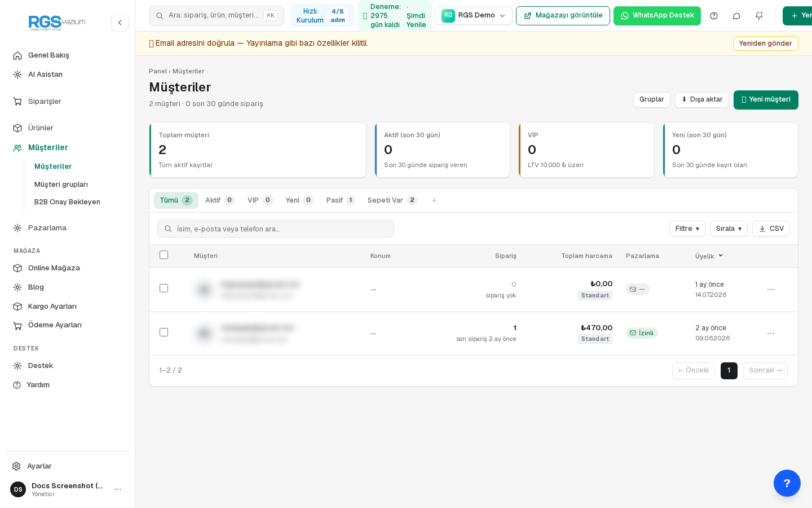Click the blue floating help button

pos(787,483)
